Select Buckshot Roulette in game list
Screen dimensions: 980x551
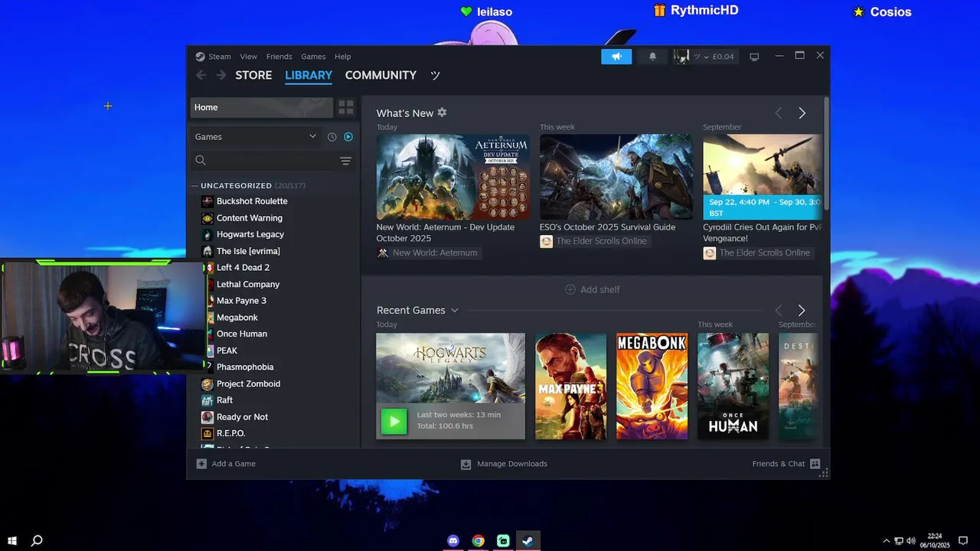coord(252,201)
